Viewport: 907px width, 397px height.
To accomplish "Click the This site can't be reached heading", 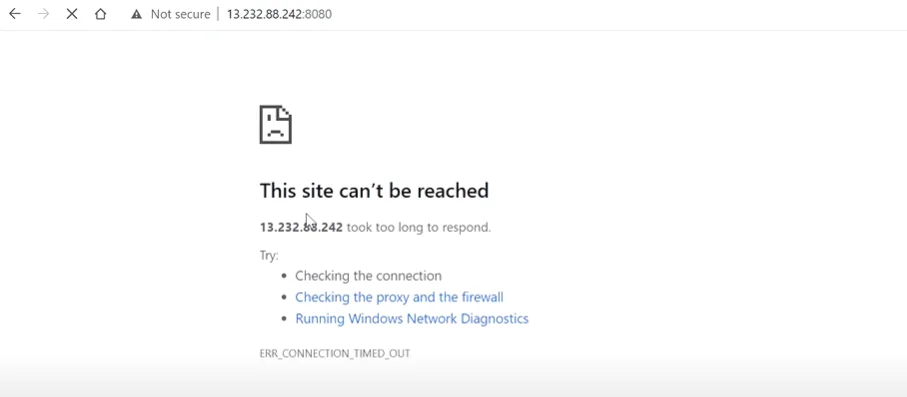I will (374, 190).
